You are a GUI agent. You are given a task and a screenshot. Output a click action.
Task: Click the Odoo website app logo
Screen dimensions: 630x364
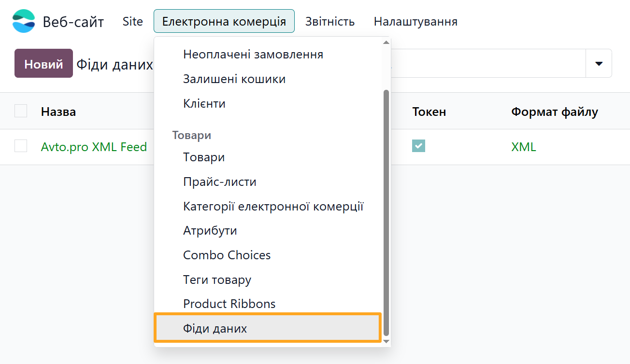point(23,21)
